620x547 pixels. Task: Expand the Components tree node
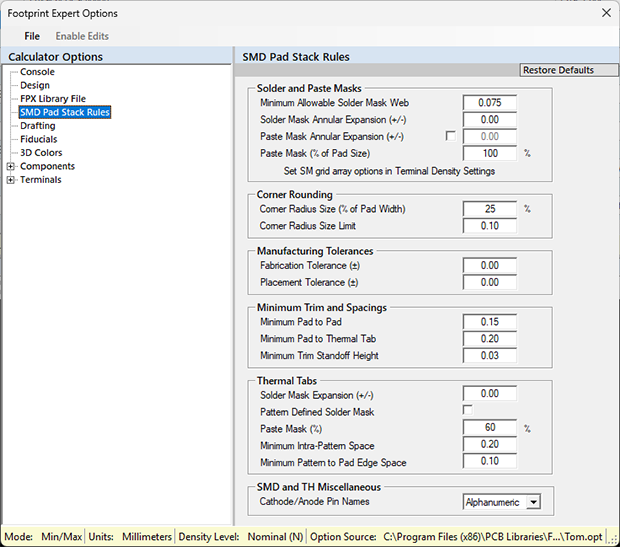click(11, 167)
